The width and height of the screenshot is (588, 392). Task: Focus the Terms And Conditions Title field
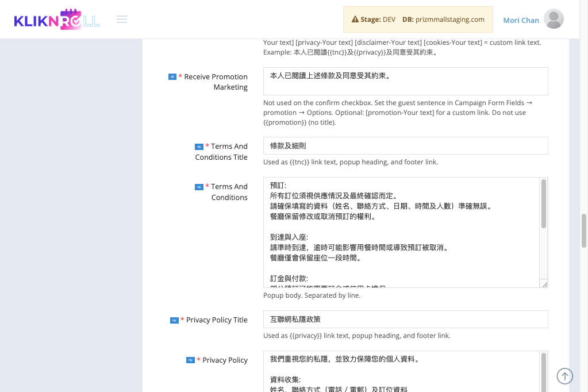(x=405, y=145)
